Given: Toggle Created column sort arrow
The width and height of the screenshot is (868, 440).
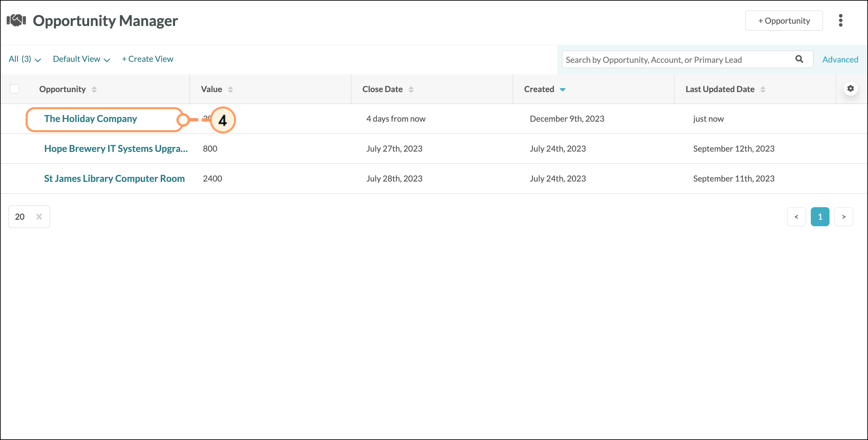Looking at the screenshot, I should click(x=562, y=90).
